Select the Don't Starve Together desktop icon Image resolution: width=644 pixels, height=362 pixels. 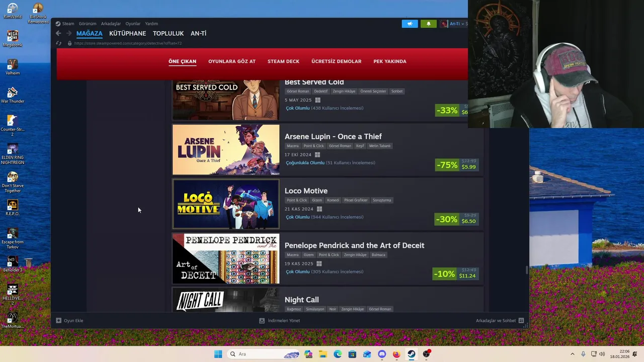click(13, 182)
